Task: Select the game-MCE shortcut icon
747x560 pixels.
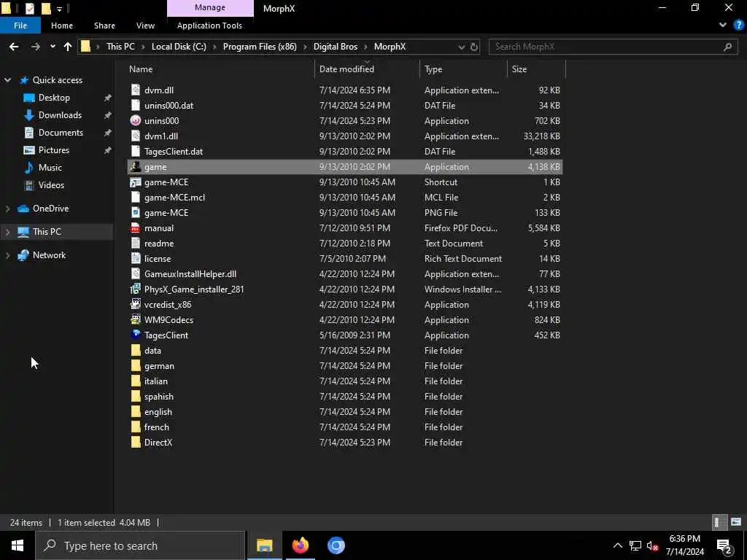Action: 136,182
